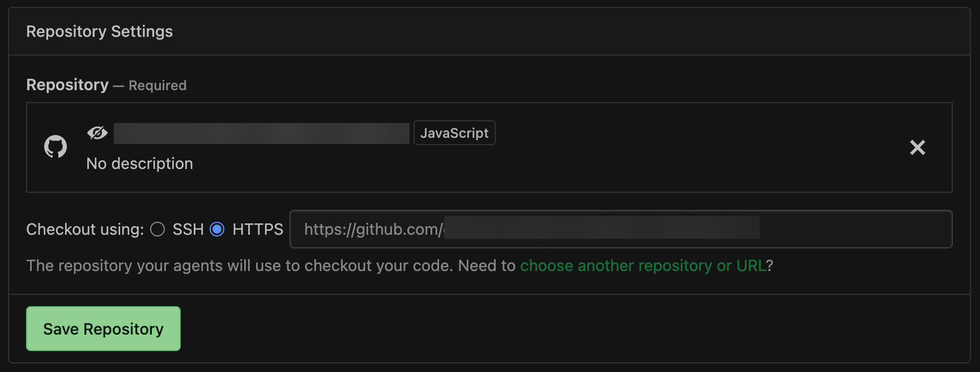Click the Repository Settings heading
This screenshot has width=980, height=372.
point(100,32)
